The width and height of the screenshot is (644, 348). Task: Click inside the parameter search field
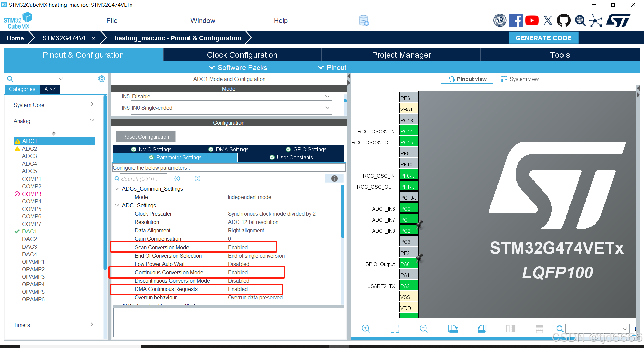(144, 179)
